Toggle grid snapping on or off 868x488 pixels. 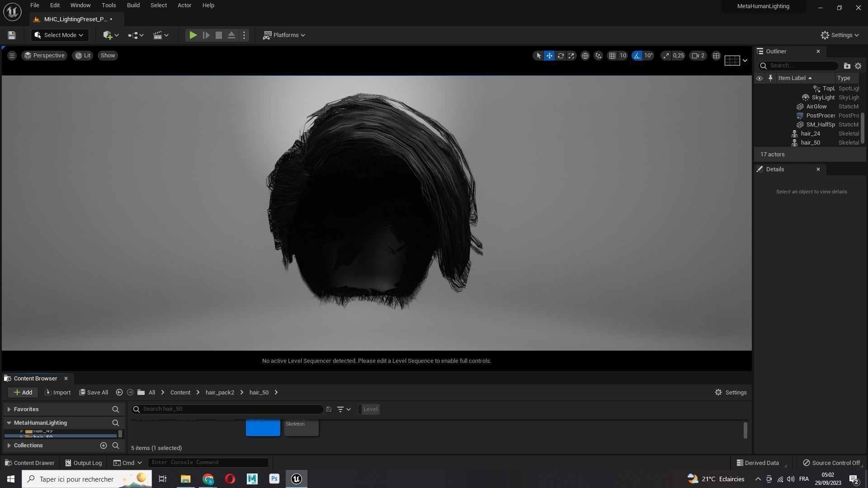click(612, 56)
